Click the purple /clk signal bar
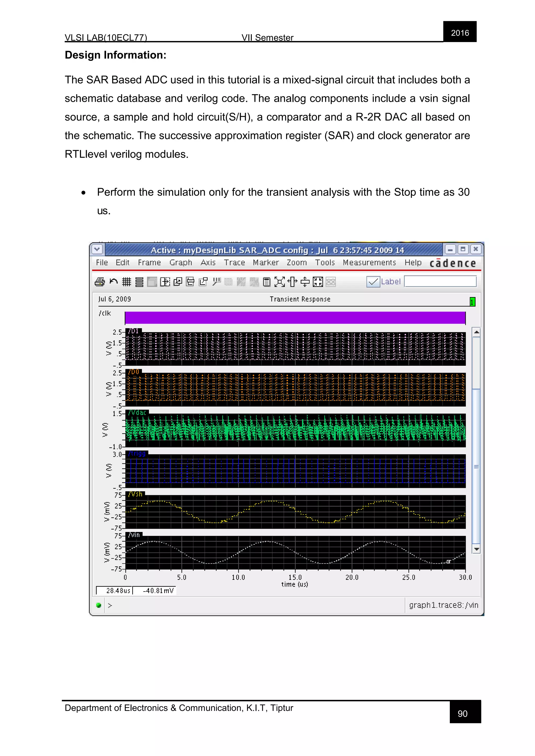The width and height of the screenshot is (535, 756). (295, 318)
